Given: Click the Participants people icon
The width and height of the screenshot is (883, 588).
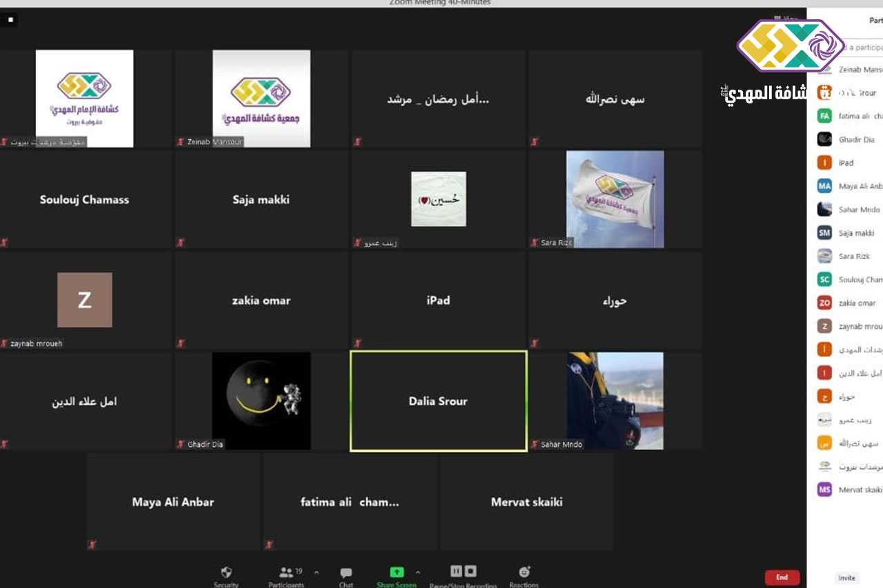Looking at the screenshot, I should 286,573.
